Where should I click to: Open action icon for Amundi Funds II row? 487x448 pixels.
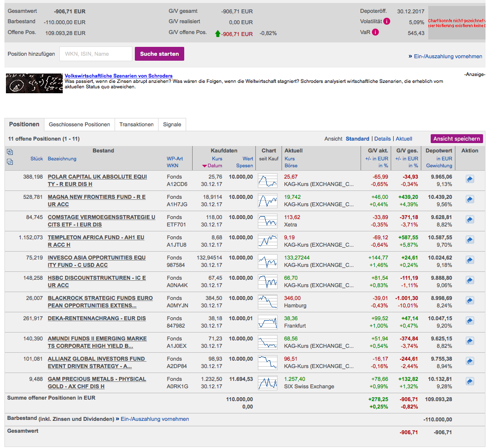coord(470,340)
